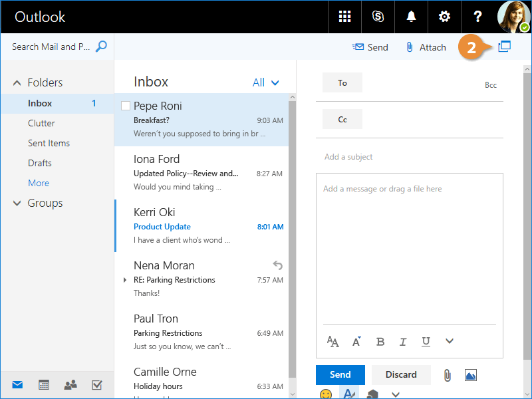Click the Discard button
The width and height of the screenshot is (532, 399).
coord(401,374)
